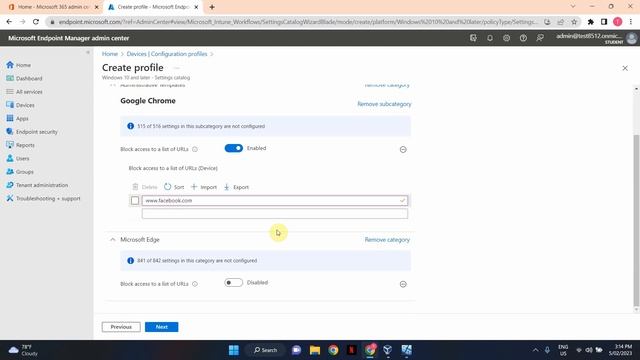The width and height of the screenshot is (640, 360).
Task: Open Microsoft Endpoint Manager admin center title
Action: pyautogui.click(x=69, y=38)
